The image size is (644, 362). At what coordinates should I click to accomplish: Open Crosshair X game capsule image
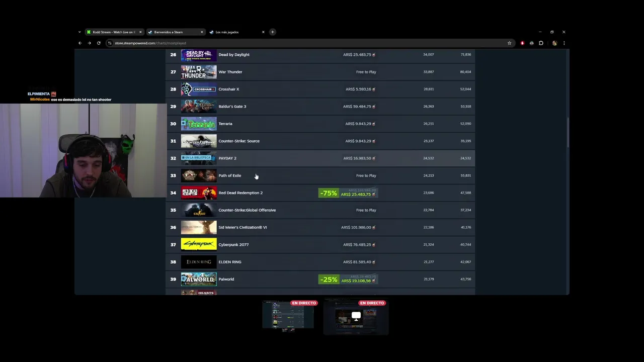pyautogui.click(x=199, y=89)
